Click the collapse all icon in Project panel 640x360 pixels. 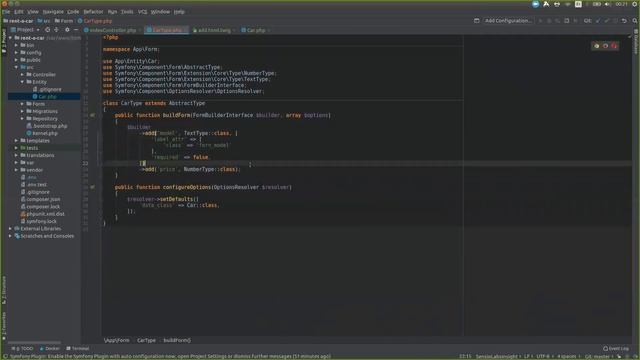pos(56,30)
